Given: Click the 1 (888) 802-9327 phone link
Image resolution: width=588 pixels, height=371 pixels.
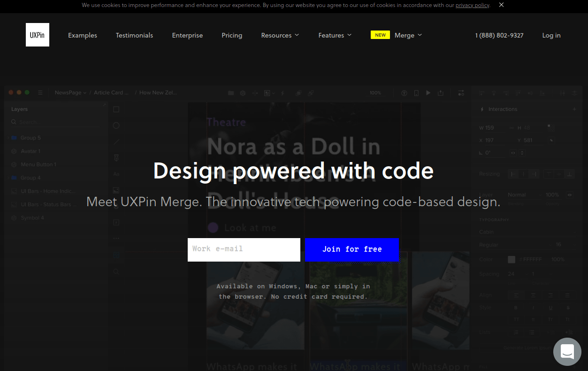Looking at the screenshot, I should click(499, 35).
